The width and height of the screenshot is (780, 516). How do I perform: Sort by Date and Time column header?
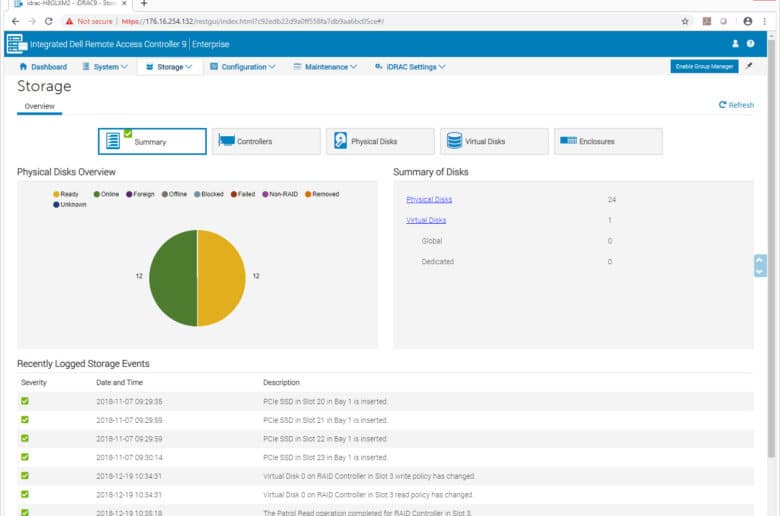(119, 382)
